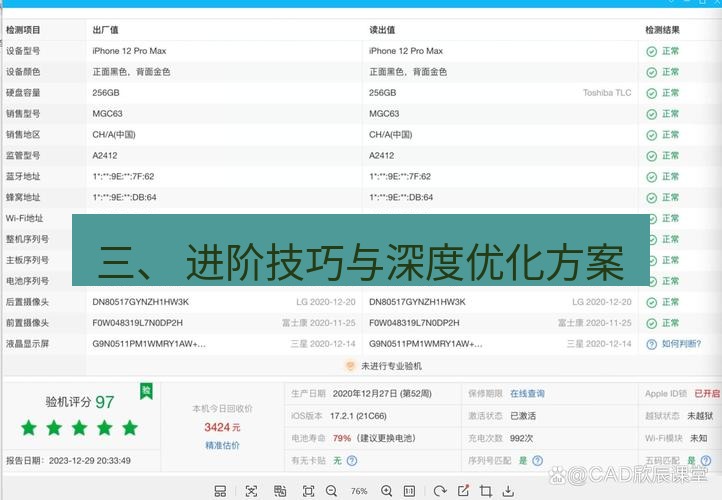Click 读出值 front camera serial F0W048319L7N0DP2H

414,323
